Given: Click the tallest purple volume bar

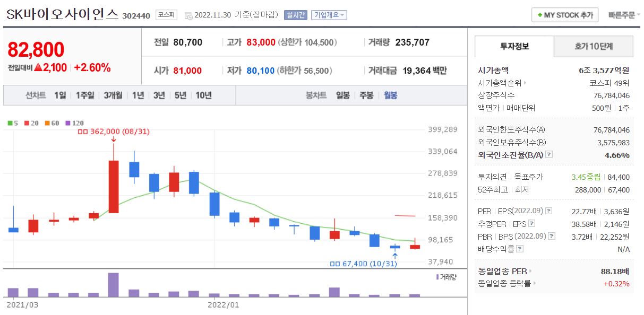Looking at the screenshot, I should [x=113, y=285].
